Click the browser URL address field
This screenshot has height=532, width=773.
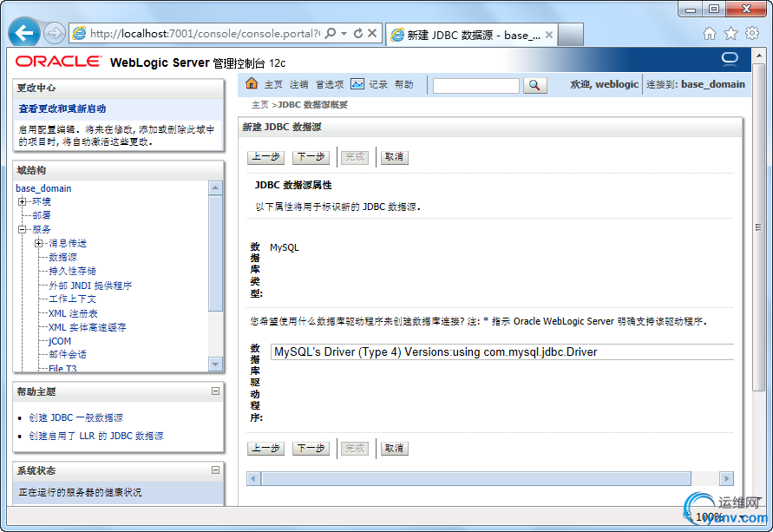coord(204,34)
